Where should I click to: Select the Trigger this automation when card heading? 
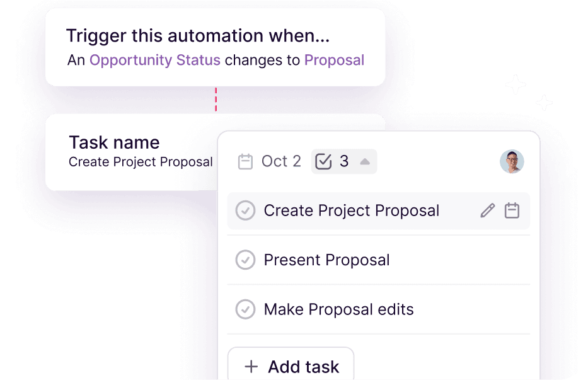tap(198, 36)
